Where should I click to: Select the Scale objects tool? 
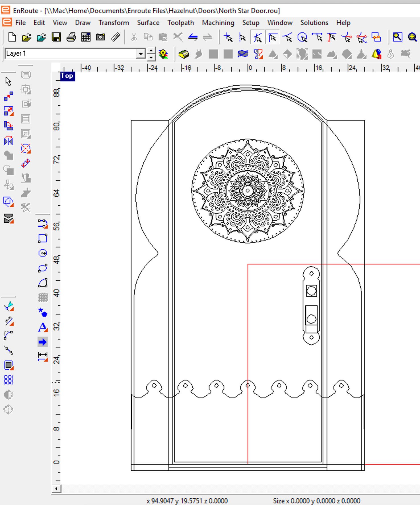click(8, 111)
